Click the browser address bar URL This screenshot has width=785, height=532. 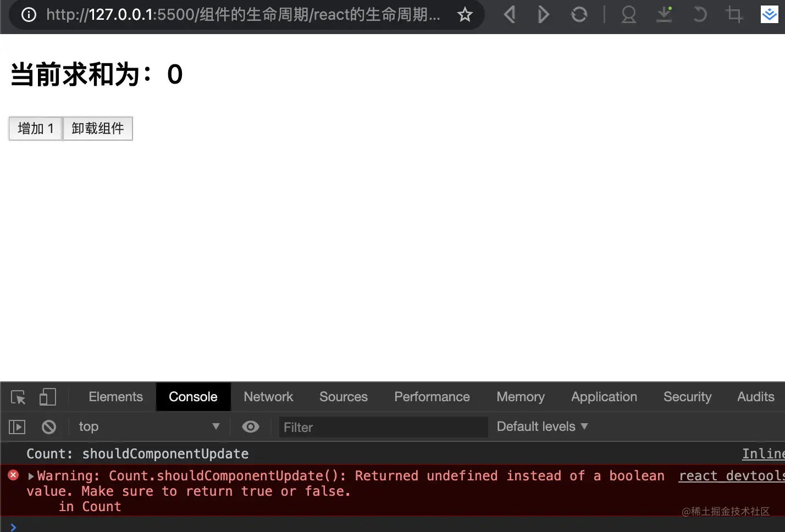click(243, 15)
